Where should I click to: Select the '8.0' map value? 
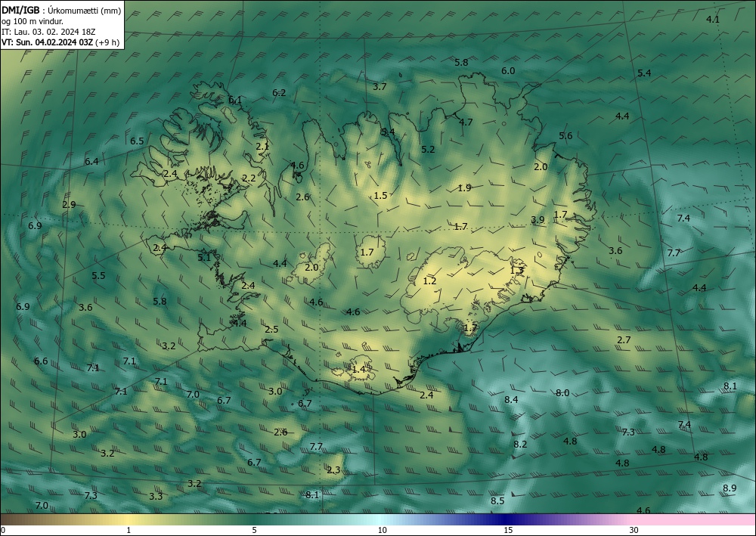click(562, 393)
